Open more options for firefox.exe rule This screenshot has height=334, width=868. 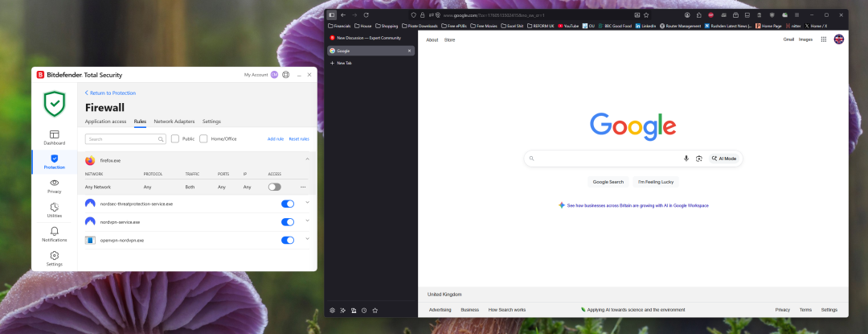(303, 188)
